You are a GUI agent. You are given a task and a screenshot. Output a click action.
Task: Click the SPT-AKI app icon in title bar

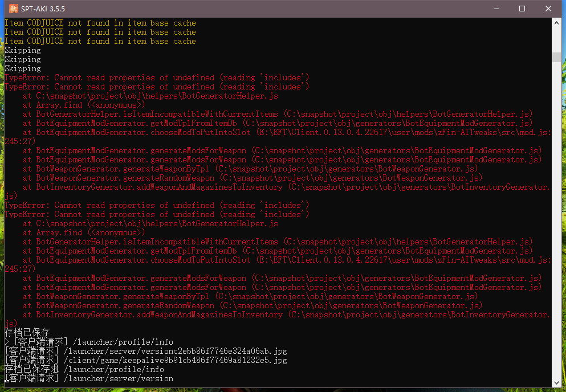click(x=14, y=9)
